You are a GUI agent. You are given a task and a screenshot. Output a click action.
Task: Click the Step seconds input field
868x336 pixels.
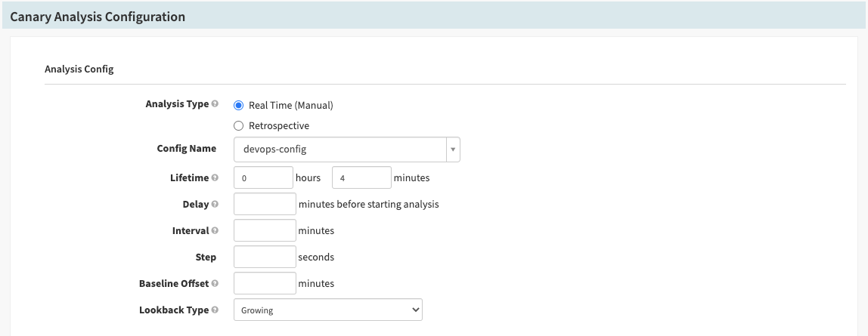click(x=265, y=257)
